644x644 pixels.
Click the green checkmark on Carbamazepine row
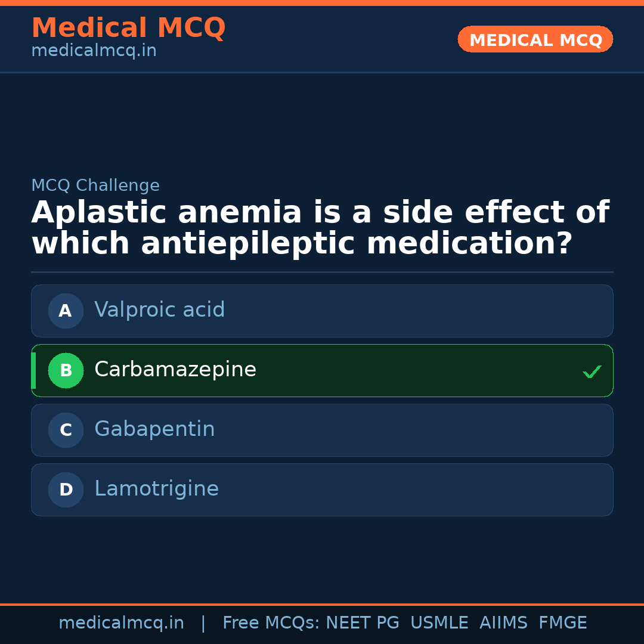point(592,371)
